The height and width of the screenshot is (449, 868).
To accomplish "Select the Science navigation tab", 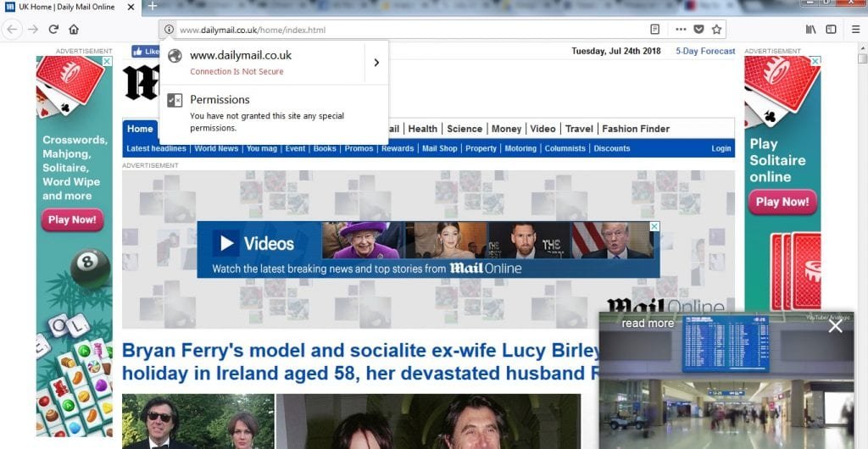I will pyautogui.click(x=465, y=129).
